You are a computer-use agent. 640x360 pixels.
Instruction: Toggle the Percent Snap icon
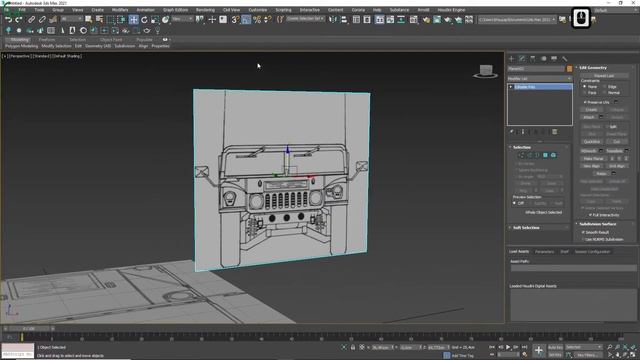(x=257, y=19)
